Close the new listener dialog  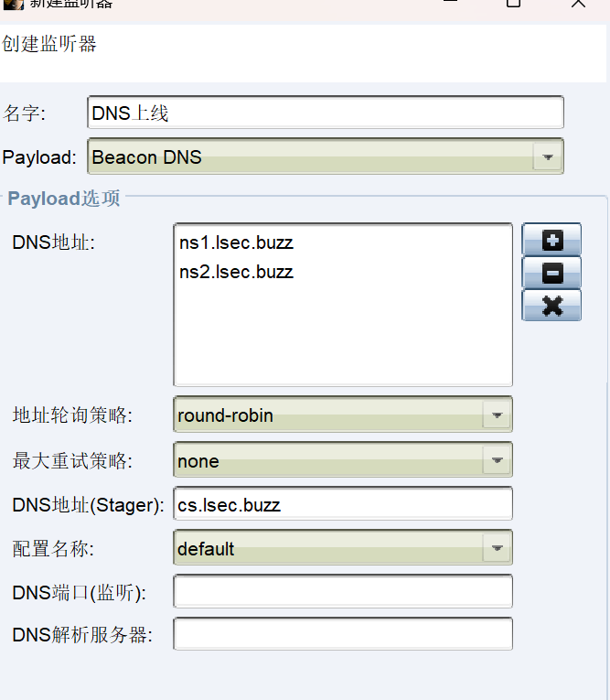(578, 3)
